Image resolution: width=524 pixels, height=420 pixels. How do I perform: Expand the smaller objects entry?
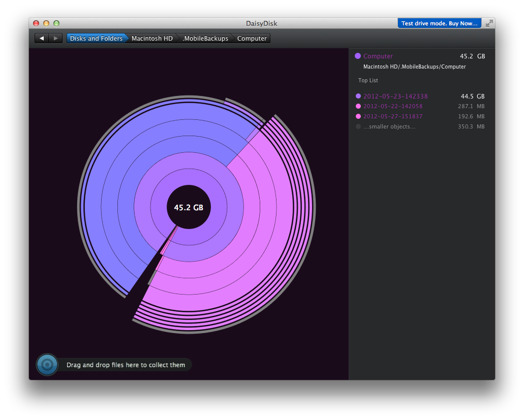(x=389, y=127)
